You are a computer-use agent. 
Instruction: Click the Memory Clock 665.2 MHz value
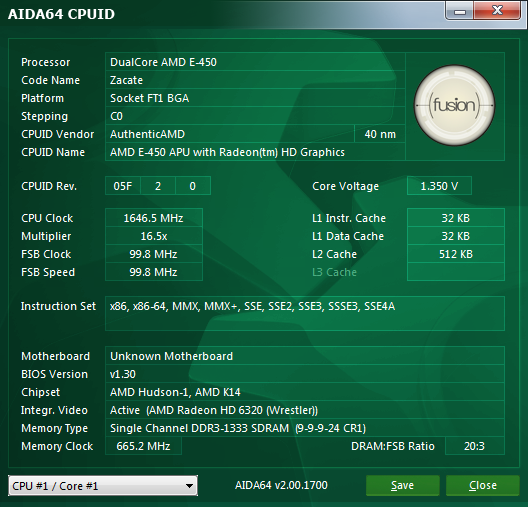tap(143, 446)
